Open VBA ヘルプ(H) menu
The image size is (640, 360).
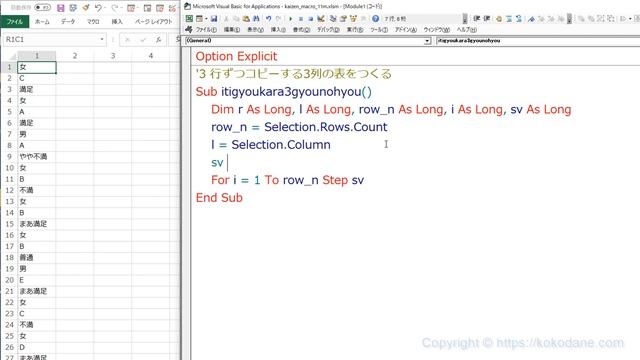(467, 30)
